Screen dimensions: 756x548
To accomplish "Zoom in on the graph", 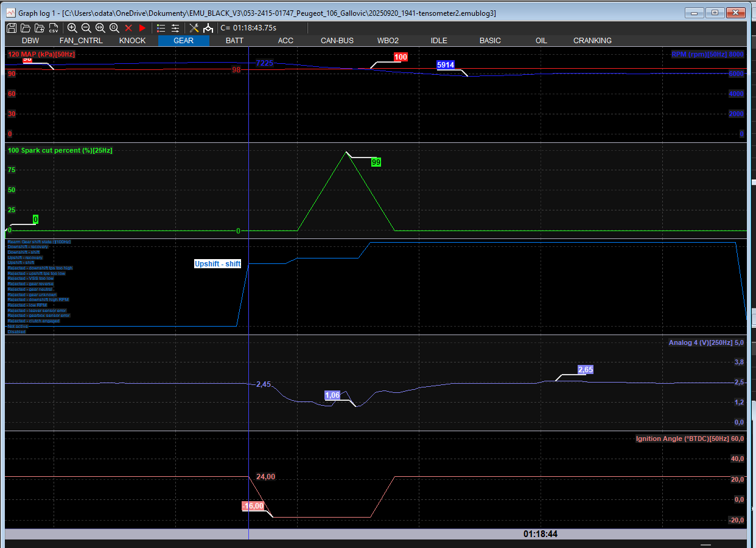I will [x=72, y=28].
